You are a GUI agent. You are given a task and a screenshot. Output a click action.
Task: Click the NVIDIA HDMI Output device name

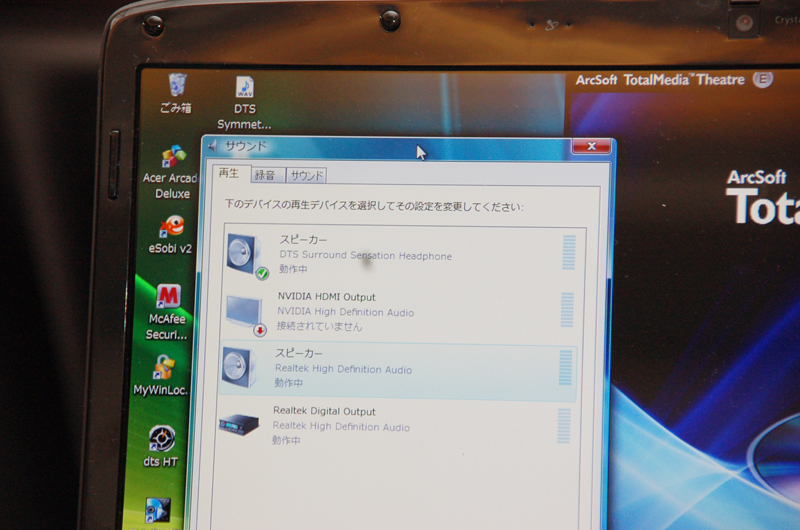pyautogui.click(x=327, y=296)
